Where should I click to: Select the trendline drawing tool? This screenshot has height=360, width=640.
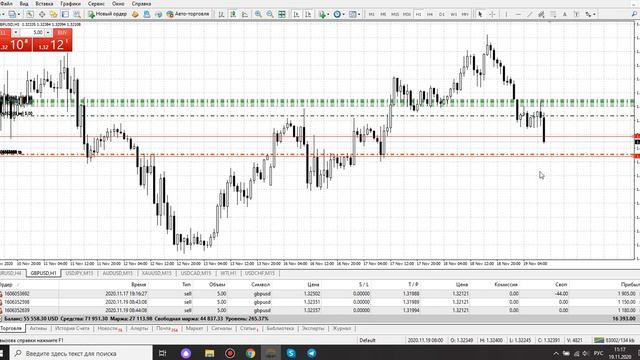[x=529, y=14]
